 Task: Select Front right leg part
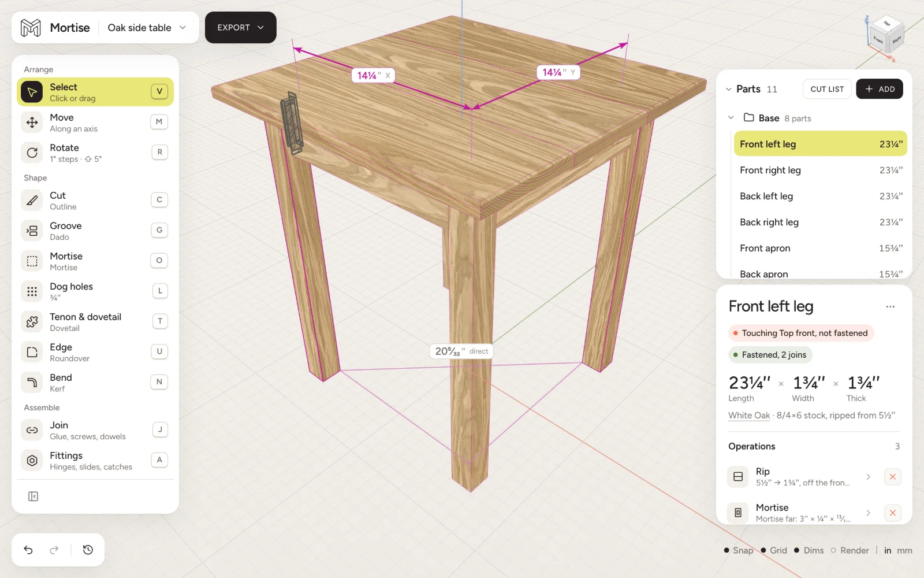(820, 170)
